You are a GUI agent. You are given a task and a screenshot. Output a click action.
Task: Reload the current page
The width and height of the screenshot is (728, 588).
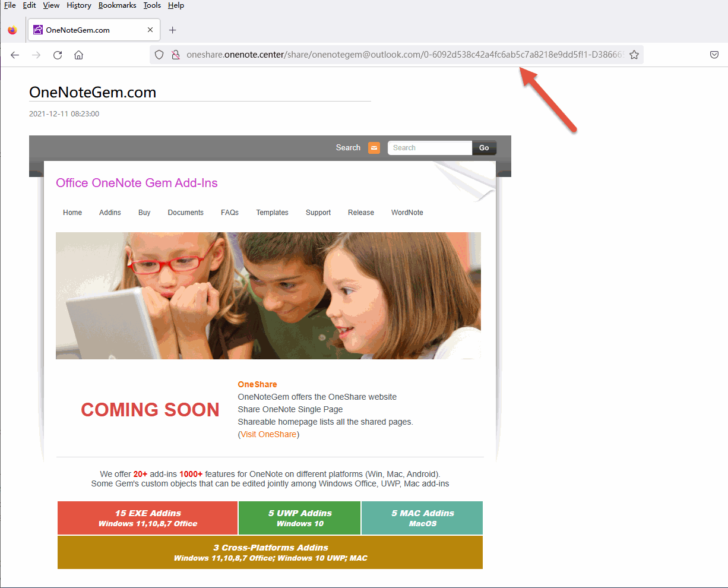58,55
